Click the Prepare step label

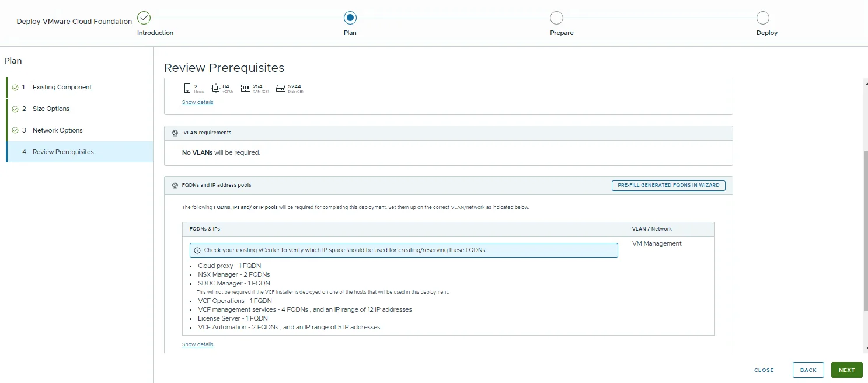point(562,33)
